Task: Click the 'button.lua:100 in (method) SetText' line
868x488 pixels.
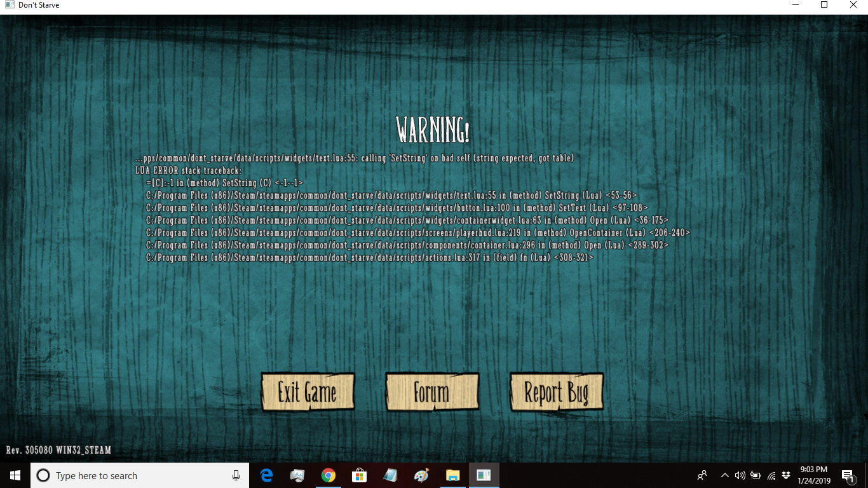Action: pyautogui.click(x=397, y=208)
